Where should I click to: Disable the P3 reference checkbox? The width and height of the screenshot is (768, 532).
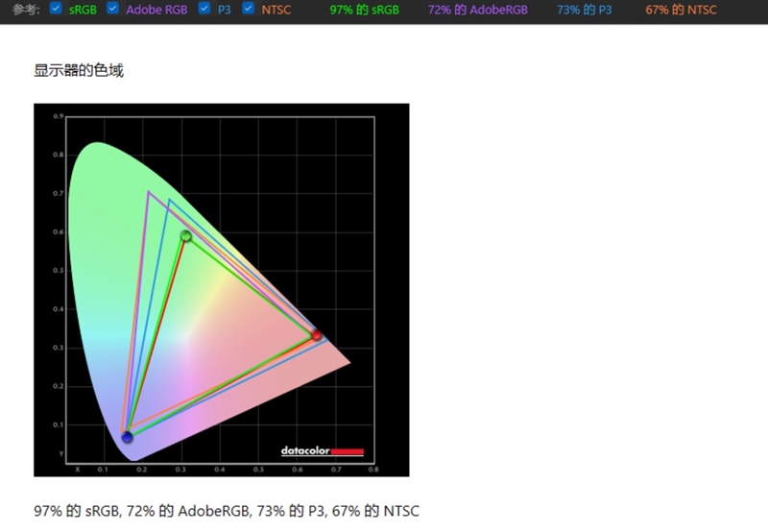pyautogui.click(x=204, y=9)
